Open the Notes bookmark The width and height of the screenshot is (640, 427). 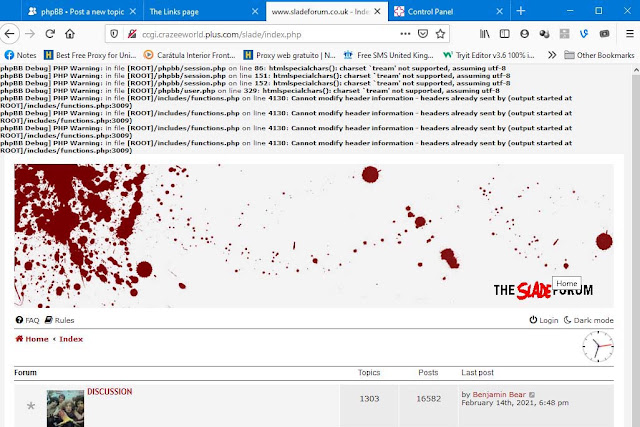tap(20, 55)
